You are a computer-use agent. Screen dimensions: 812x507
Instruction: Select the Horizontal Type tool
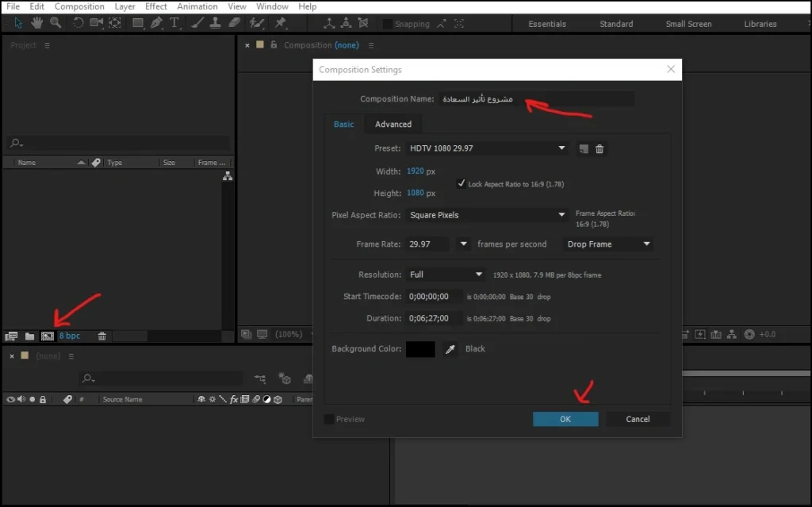174,23
